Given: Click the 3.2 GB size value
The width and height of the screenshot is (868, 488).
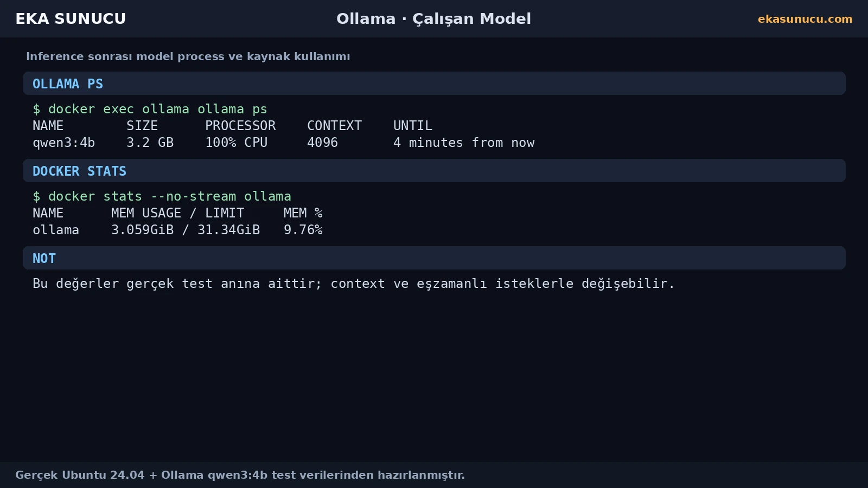Looking at the screenshot, I should click(150, 143).
